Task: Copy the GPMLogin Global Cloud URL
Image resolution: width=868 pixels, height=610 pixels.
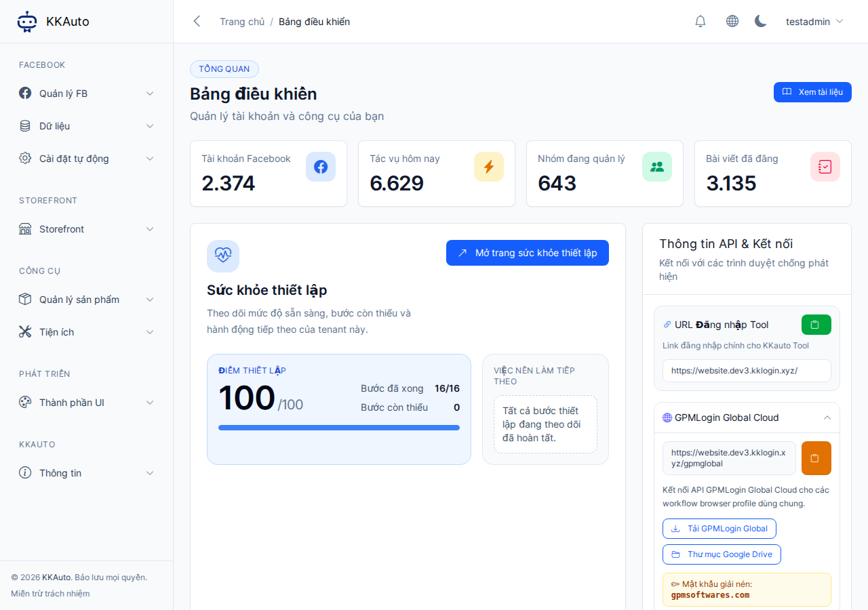Action: (x=816, y=458)
